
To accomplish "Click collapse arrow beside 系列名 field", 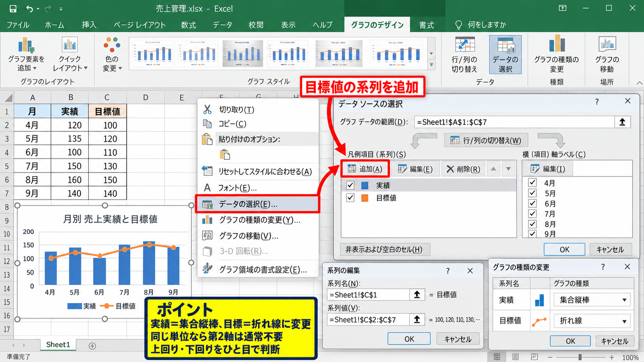I will [417, 295].
